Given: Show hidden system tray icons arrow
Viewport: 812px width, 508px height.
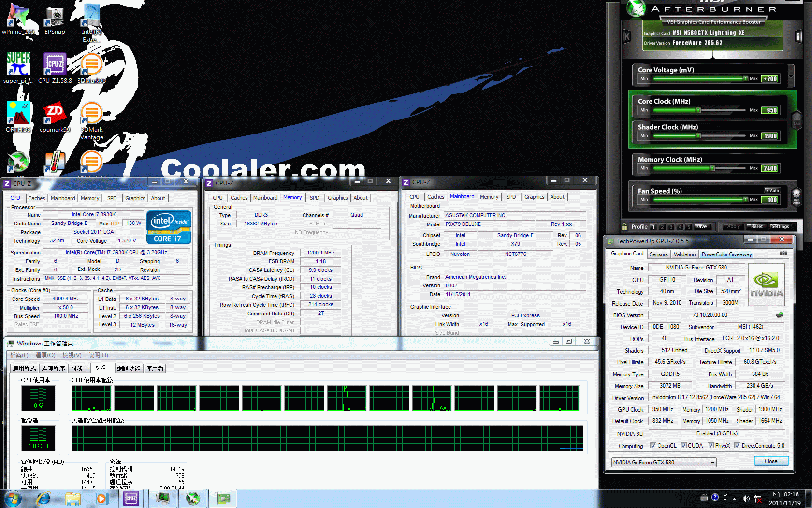Looking at the screenshot, I should click(x=735, y=498).
